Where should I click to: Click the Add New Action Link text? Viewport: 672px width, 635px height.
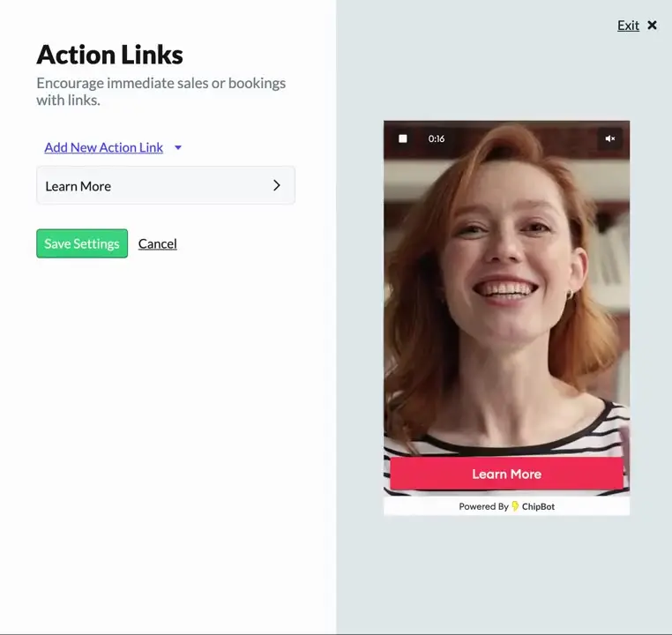pyautogui.click(x=104, y=147)
